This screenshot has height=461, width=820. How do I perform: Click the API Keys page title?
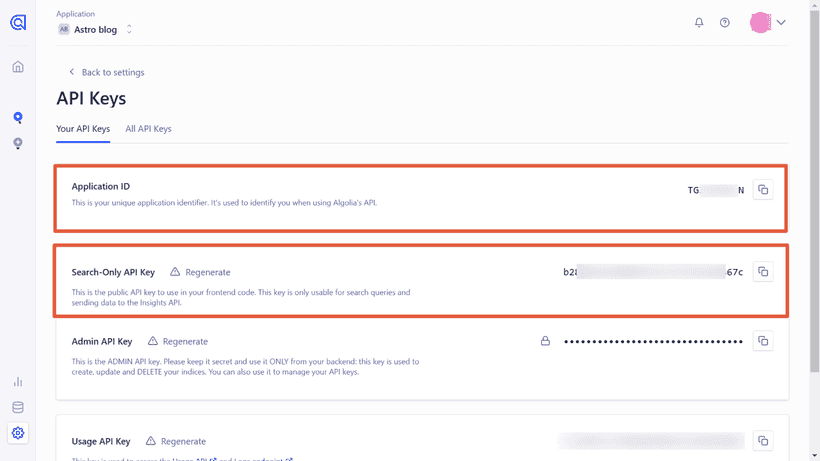[91, 98]
